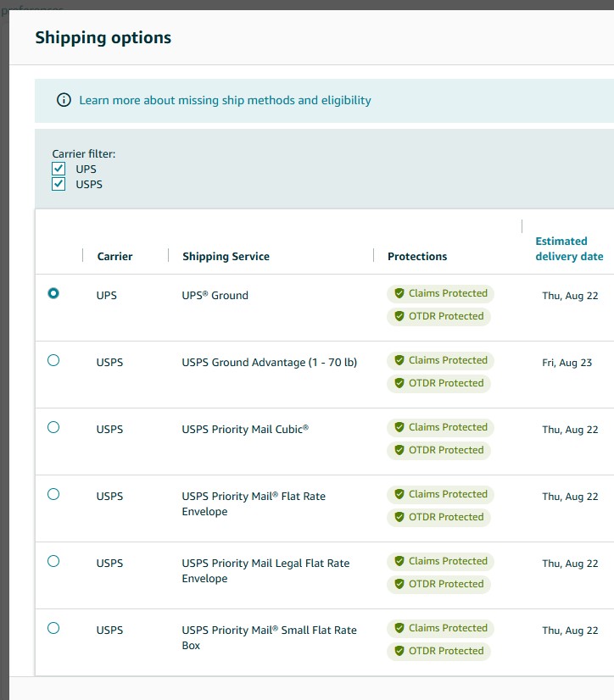Image resolution: width=614 pixels, height=700 pixels.
Task: Click OTDR Protected badge for USPS Ground Advantage
Action: (438, 383)
